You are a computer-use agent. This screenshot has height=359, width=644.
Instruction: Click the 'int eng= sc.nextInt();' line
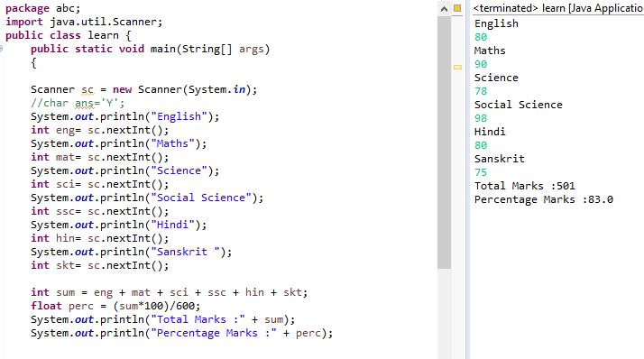(x=99, y=130)
